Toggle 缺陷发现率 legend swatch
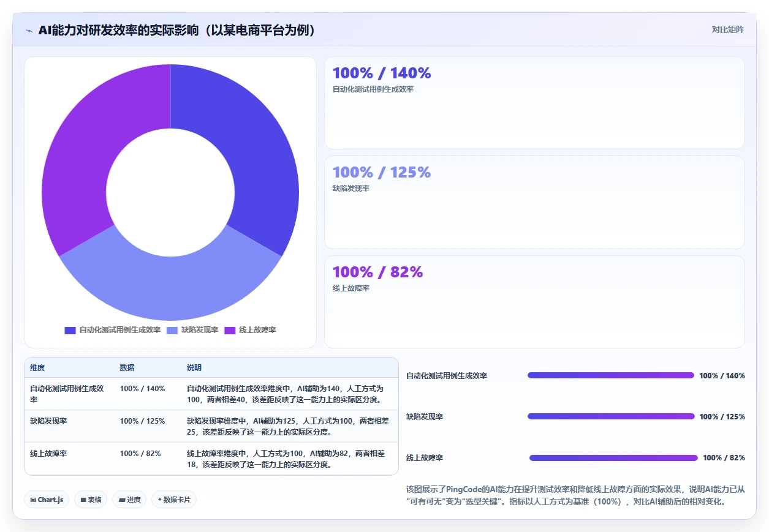The image size is (769, 532). click(x=172, y=330)
